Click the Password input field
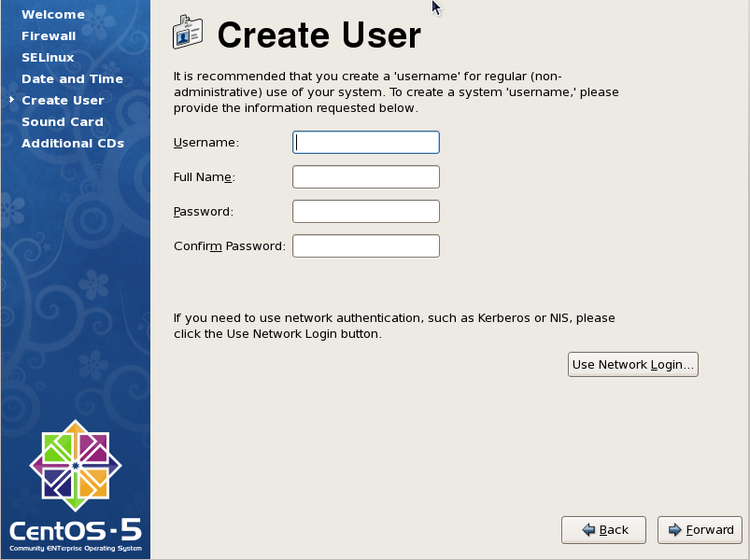Screen dimensions: 750x560 pyautogui.click(x=366, y=211)
